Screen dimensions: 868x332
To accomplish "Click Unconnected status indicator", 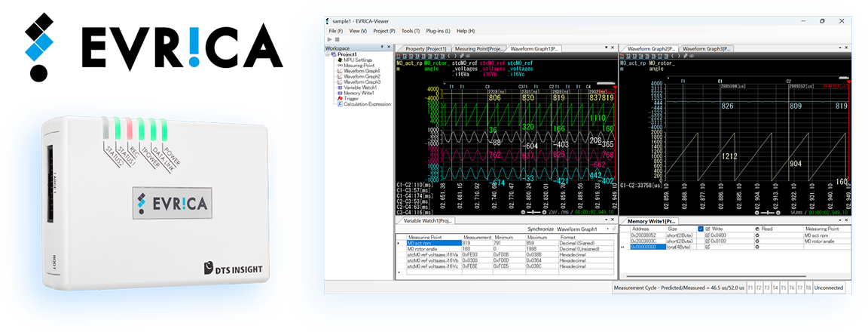I will [828, 287].
